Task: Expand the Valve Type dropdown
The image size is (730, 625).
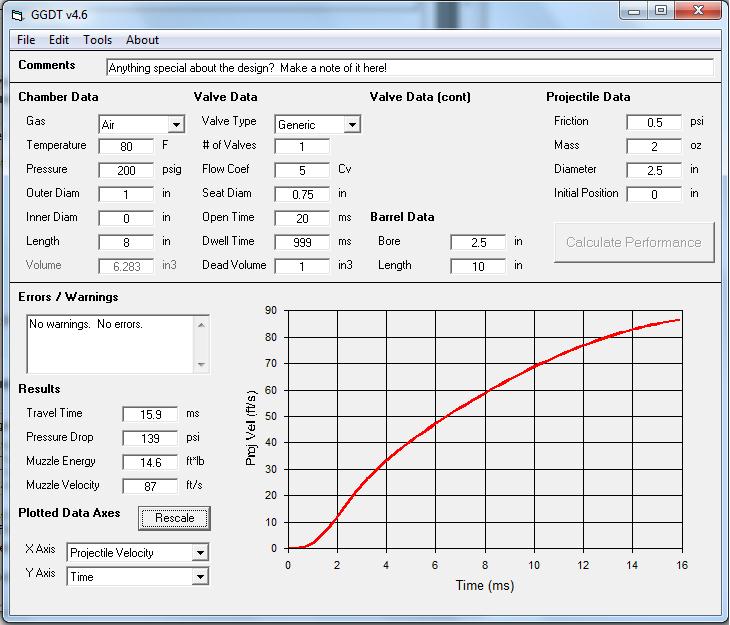Action: click(x=352, y=125)
